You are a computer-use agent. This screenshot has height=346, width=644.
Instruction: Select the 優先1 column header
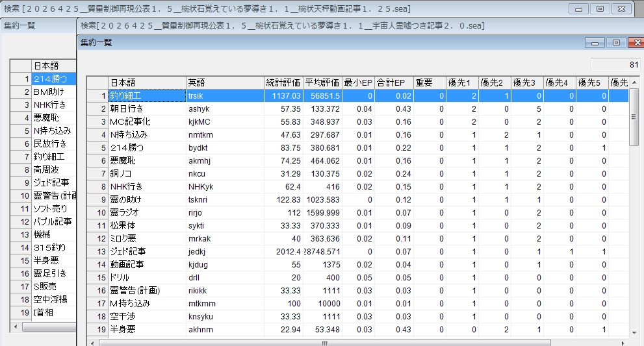click(x=461, y=82)
